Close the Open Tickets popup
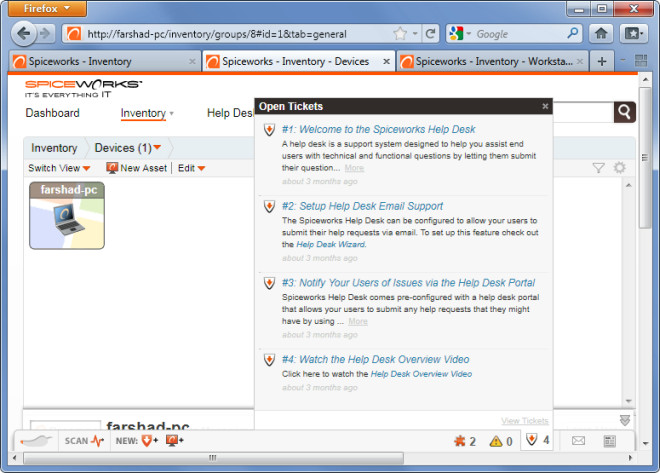Screen dimensions: 660x473 click(545, 106)
